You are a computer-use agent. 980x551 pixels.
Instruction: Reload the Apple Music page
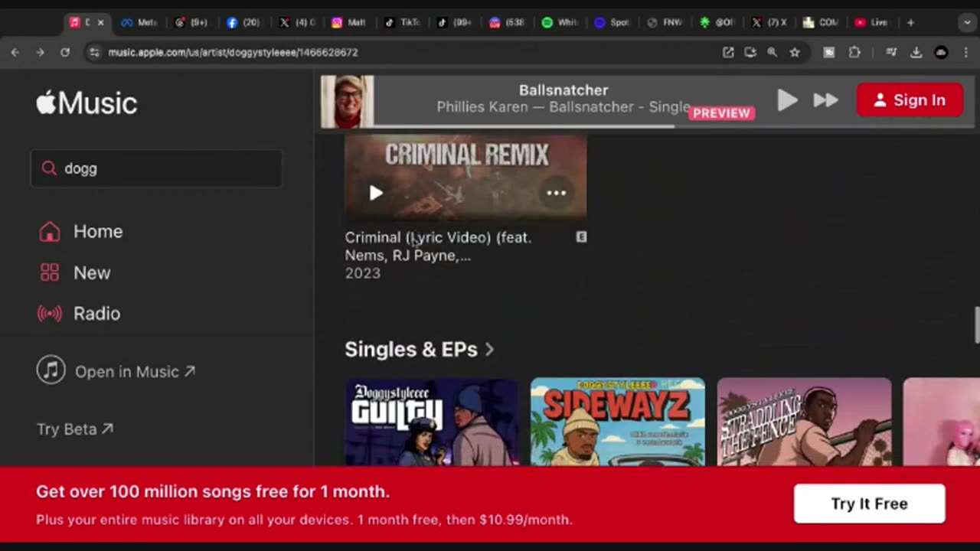65,52
